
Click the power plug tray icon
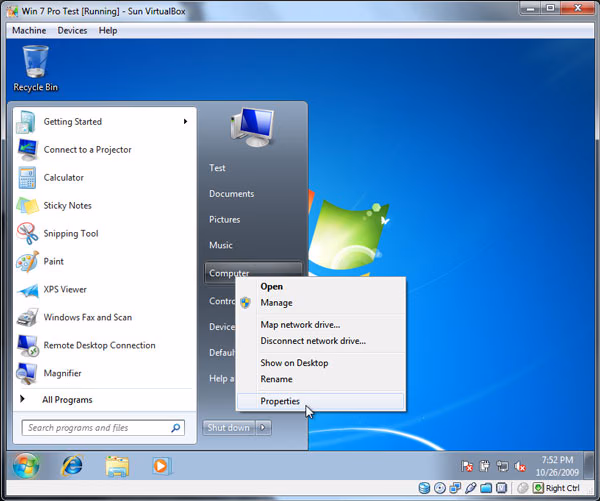(x=484, y=466)
